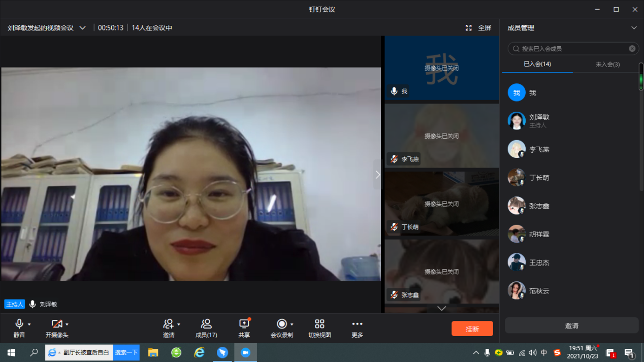Screen dimensions: 644x362
Task: Turn on camera with 开摄像头
Action: coord(56,324)
